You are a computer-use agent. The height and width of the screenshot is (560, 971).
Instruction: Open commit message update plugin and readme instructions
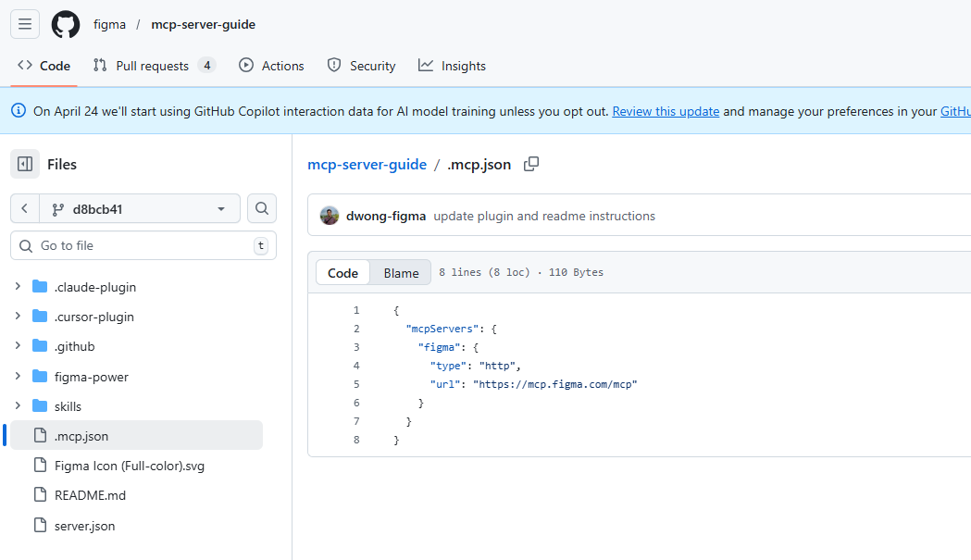(x=544, y=217)
